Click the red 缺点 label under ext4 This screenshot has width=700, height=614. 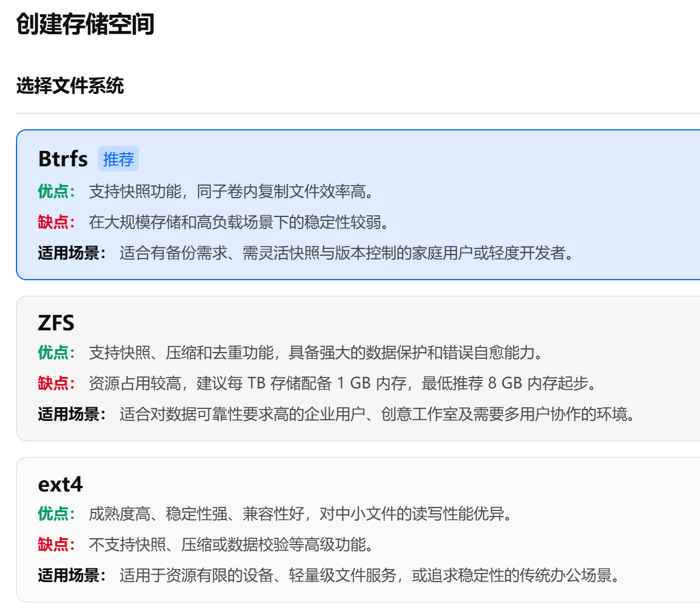click(x=56, y=545)
